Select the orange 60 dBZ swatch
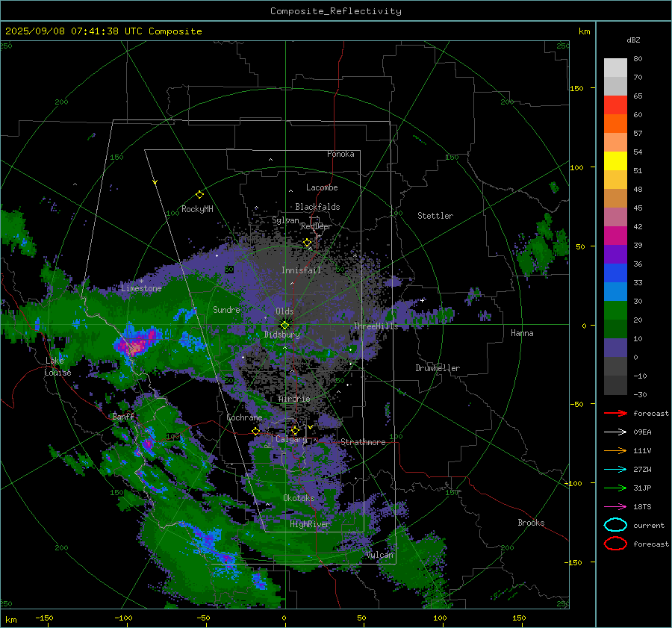The height and width of the screenshot is (628, 672). pos(615,124)
